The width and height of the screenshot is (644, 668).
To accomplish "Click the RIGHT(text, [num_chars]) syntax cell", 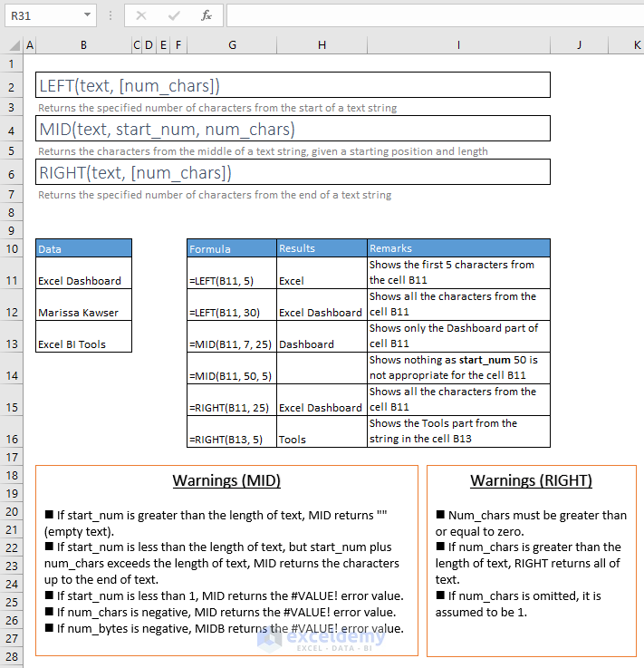I will pos(293,172).
